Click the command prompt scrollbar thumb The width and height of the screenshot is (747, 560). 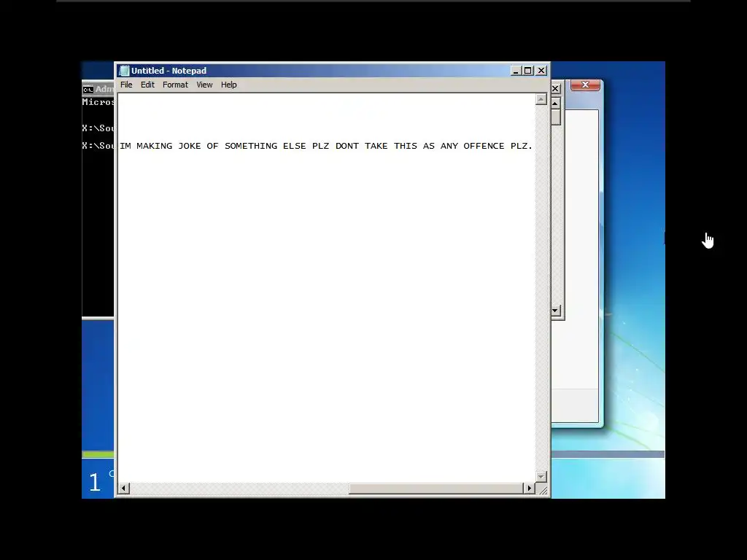(555, 117)
